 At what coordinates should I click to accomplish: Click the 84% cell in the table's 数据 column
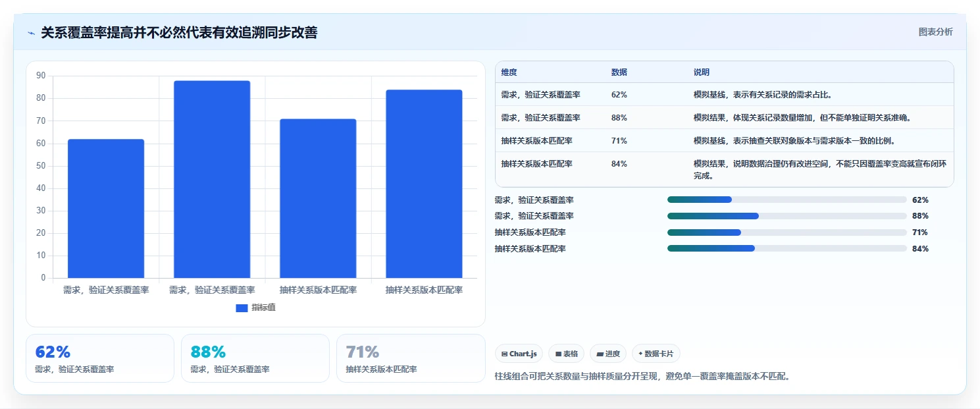[x=619, y=163]
